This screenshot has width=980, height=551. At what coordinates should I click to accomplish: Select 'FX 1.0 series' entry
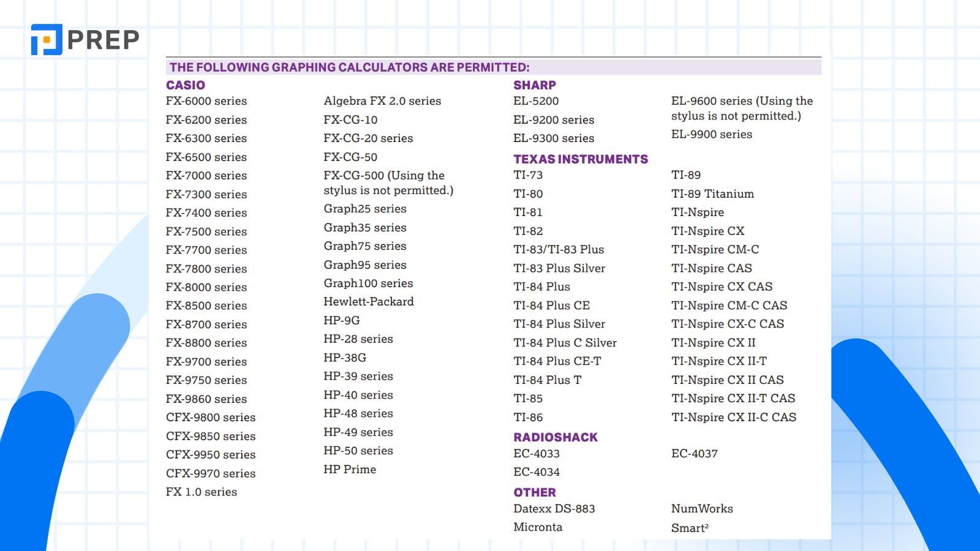tap(202, 492)
